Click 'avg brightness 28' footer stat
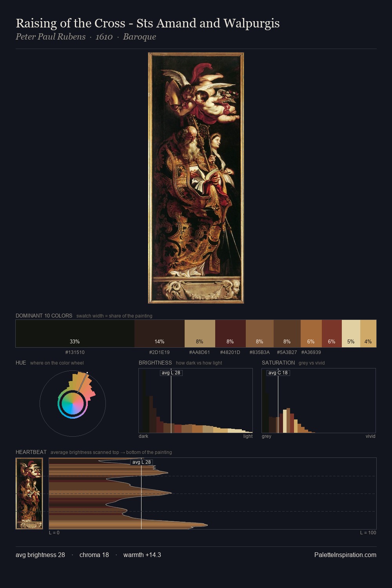392x588 pixels. coord(40,555)
